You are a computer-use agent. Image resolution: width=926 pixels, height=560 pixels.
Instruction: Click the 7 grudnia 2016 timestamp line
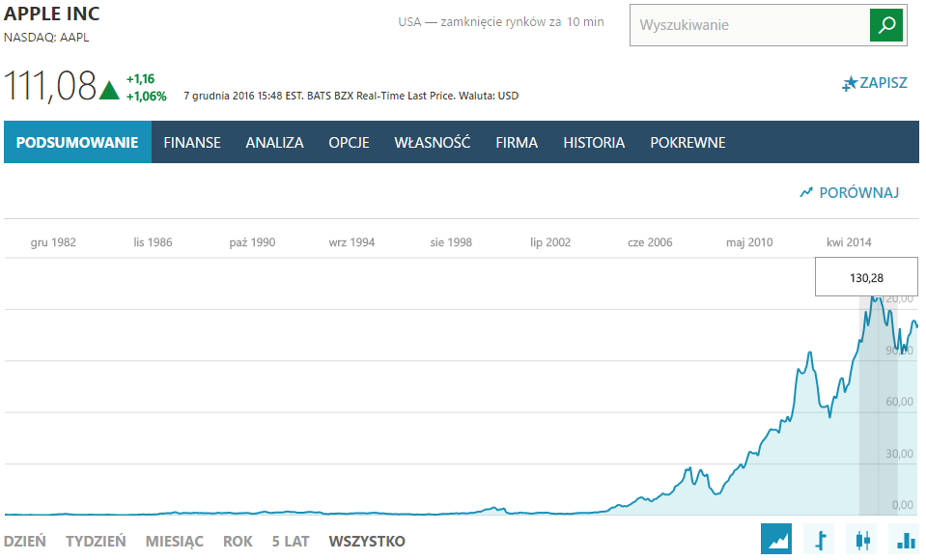click(351, 96)
